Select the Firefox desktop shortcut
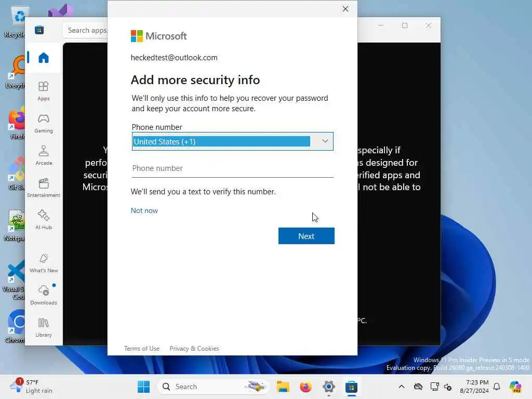This screenshot has width=532, height=399. (16, 123)
